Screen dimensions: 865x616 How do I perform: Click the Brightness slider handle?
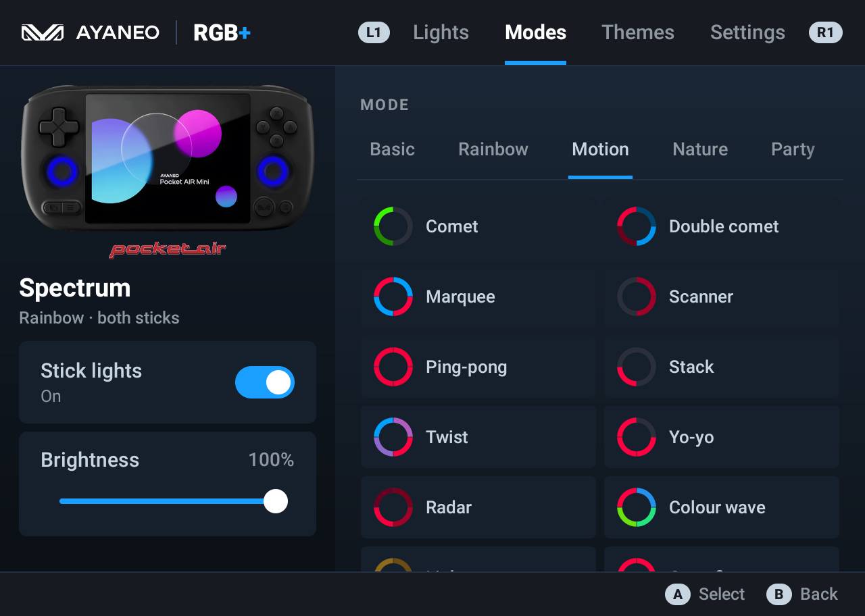276,501
